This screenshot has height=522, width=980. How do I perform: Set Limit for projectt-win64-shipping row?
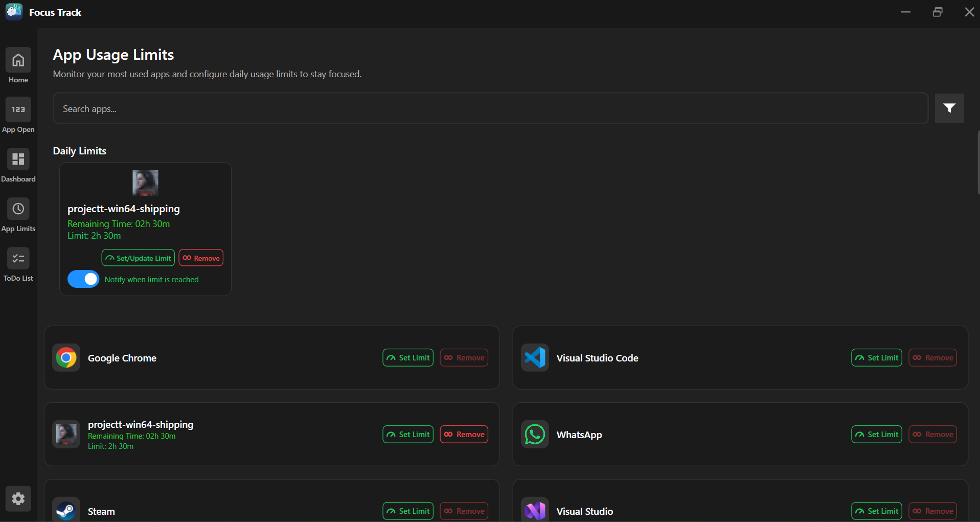408,434
